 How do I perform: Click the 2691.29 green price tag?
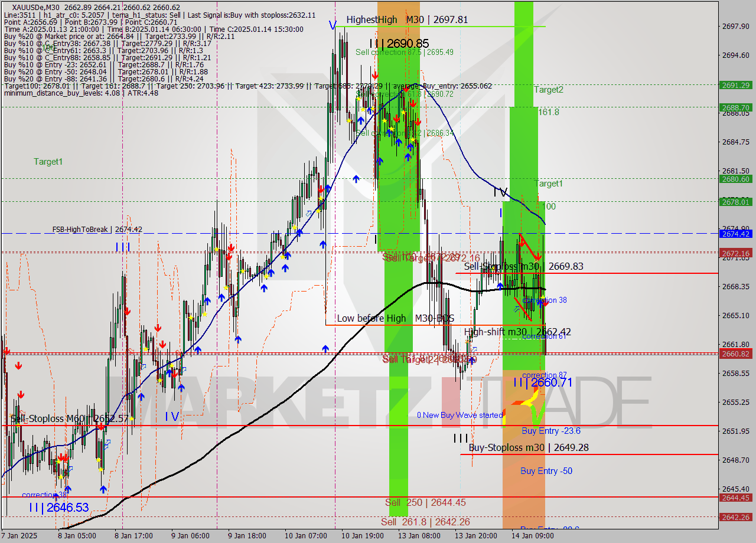pos(736,85)
